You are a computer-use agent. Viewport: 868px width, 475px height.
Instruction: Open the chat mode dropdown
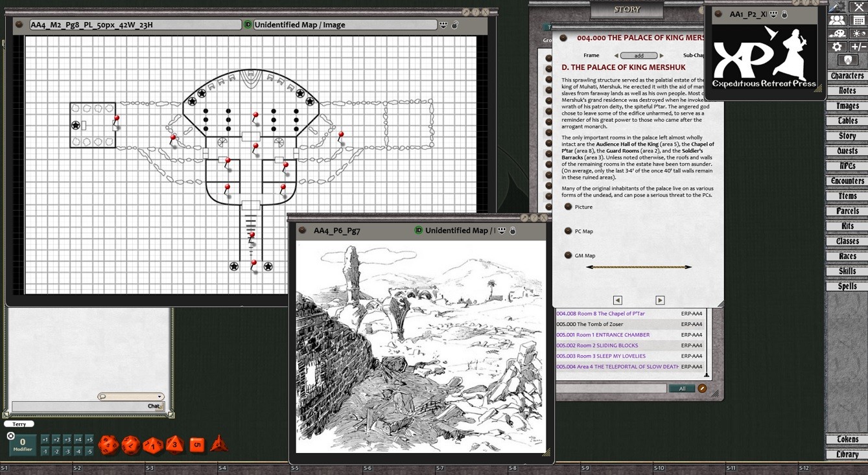159,397
